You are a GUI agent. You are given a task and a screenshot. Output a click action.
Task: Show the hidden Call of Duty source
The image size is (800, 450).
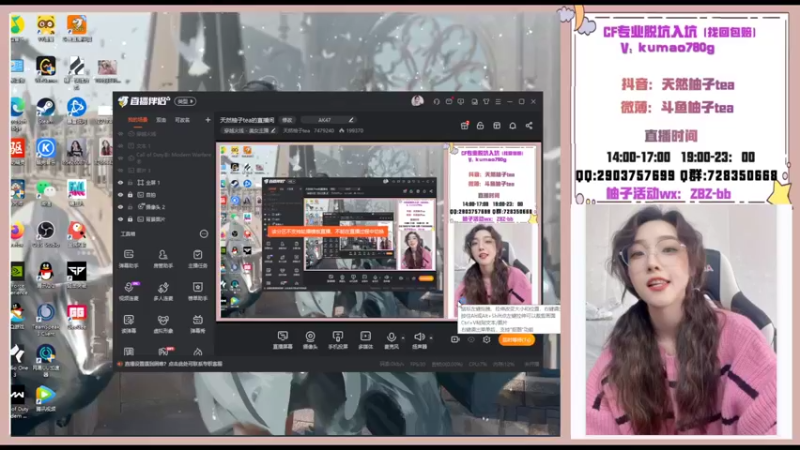(121, 158)
